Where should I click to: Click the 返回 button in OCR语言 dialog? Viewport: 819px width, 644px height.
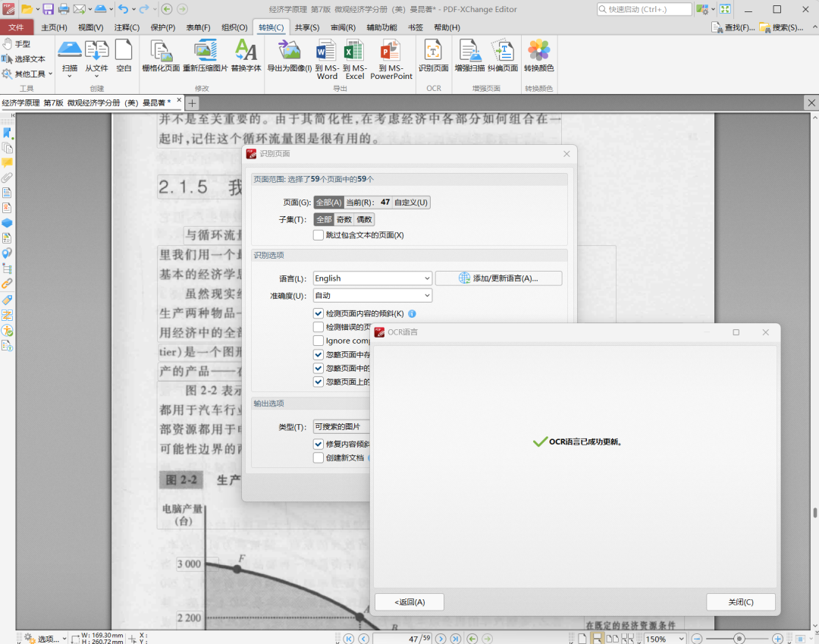pos(409,602)
